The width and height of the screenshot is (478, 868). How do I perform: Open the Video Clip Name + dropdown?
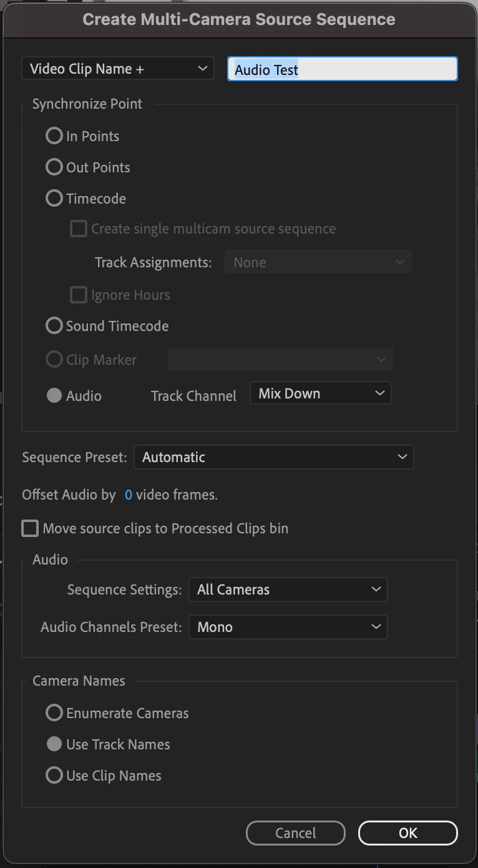point(118,69)
